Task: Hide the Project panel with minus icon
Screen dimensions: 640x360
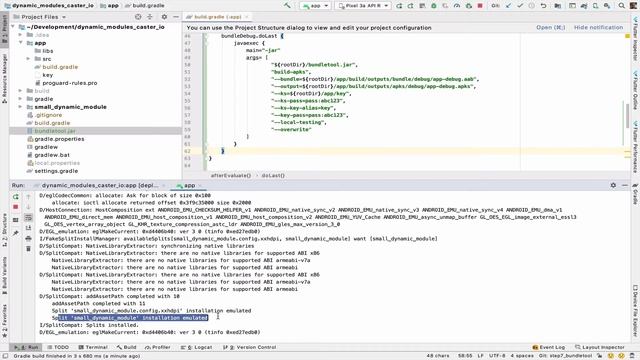Action: [x=176, y=17]
